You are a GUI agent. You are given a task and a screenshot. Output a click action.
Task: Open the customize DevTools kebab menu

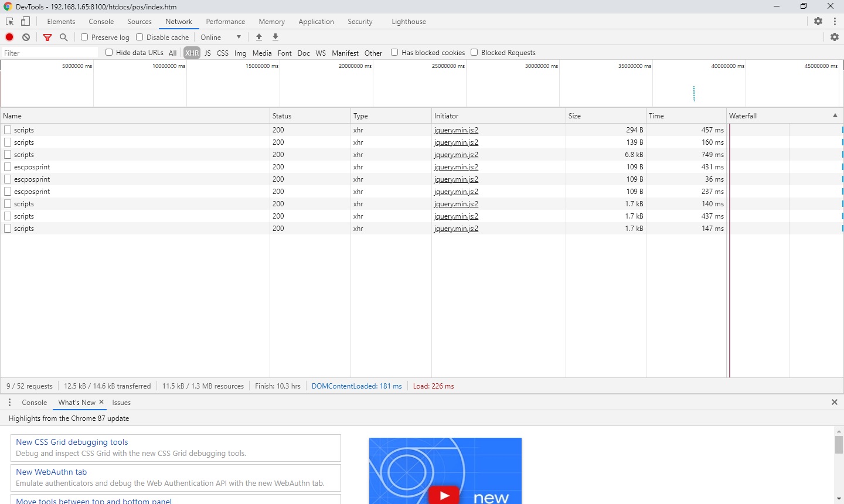(835, 21)
